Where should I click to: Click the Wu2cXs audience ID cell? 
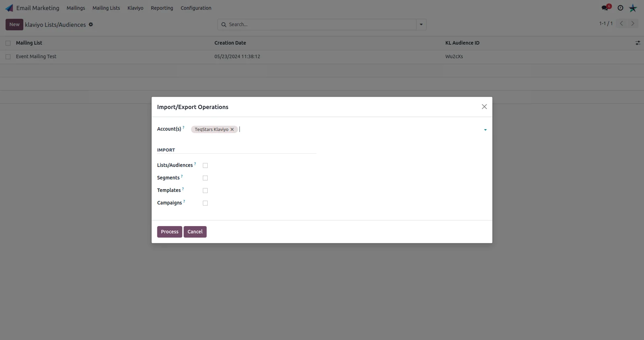click(x=454, y=57)
